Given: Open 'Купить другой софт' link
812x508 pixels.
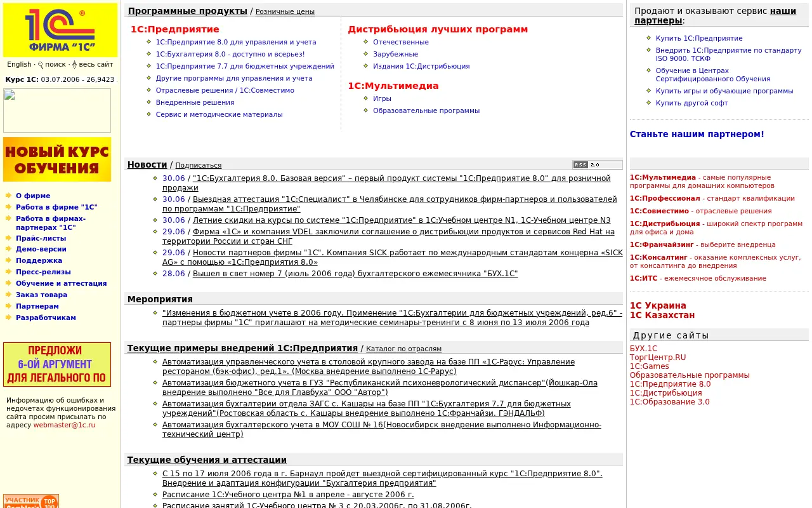Looking at the screenshot, I should pos(692,103).
